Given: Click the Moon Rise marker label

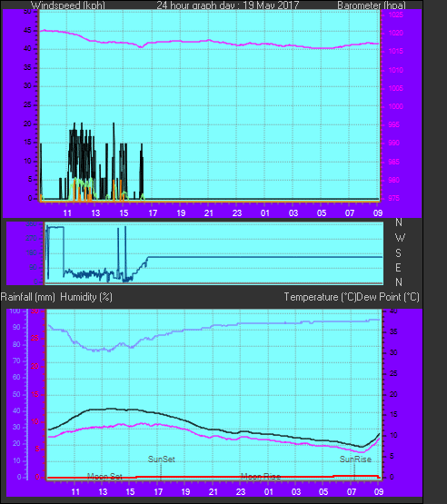Looking at the screenshot, I should pos(261,477).
